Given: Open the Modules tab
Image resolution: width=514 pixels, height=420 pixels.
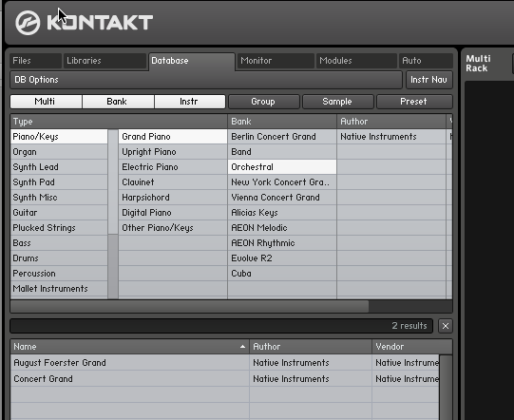Looking at the screenshot, I should [x=356, y=61].
